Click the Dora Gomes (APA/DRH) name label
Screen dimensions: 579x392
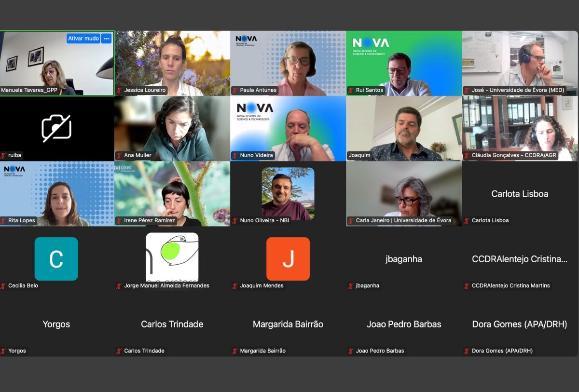tap(502, 351)
